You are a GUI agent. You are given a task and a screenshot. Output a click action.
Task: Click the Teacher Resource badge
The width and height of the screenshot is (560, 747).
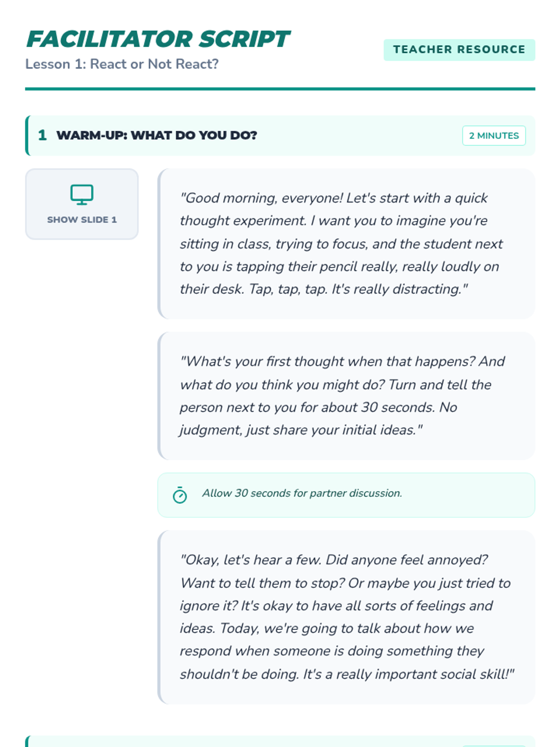click(x=459, y=49)
